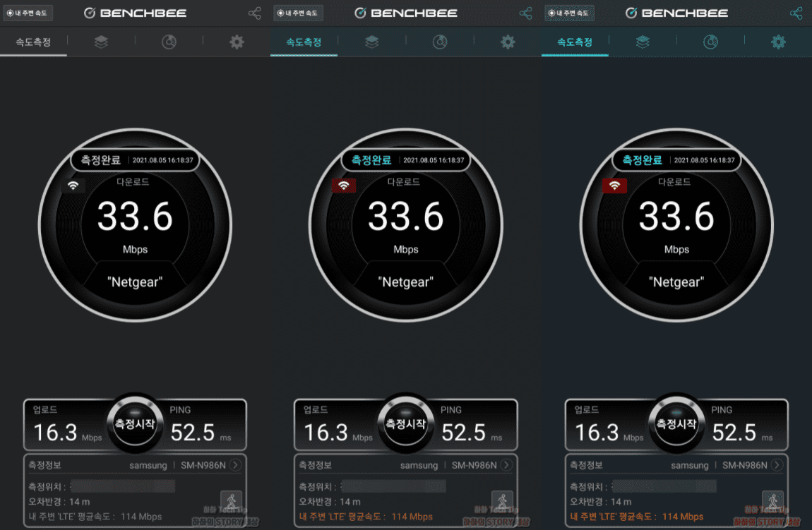Click PING 52.5 ms value, left screenshot

[201, 432]
